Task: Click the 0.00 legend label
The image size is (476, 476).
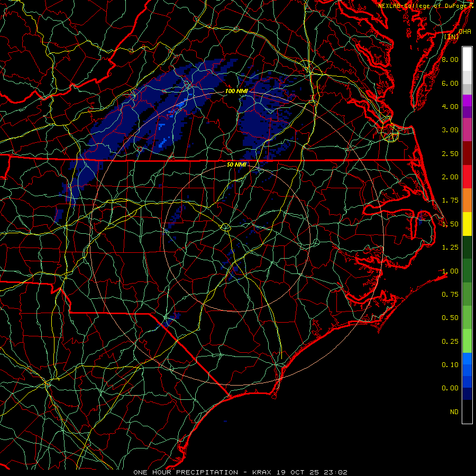Action: 450,388
